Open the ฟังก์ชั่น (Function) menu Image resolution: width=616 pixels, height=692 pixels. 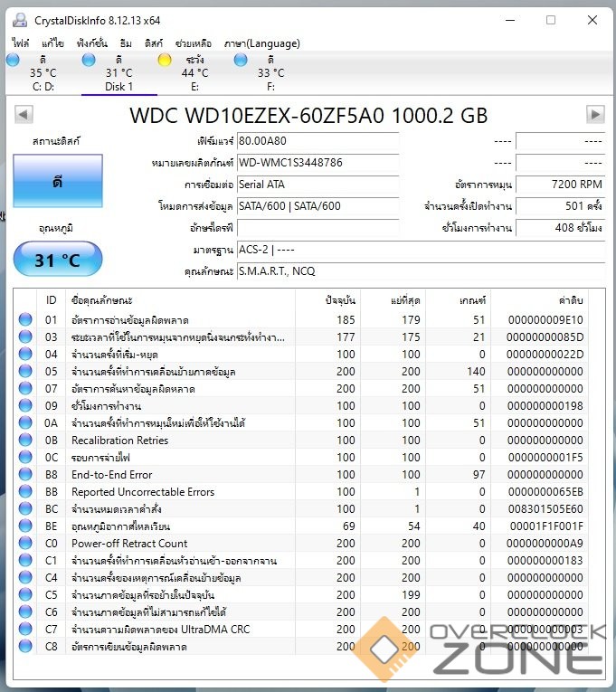coord(91,43)
